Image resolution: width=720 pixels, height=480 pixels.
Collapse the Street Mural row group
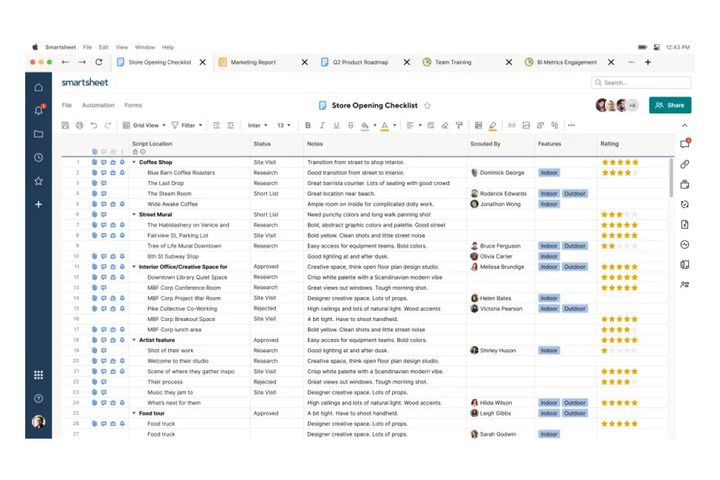tap(134, 215)
